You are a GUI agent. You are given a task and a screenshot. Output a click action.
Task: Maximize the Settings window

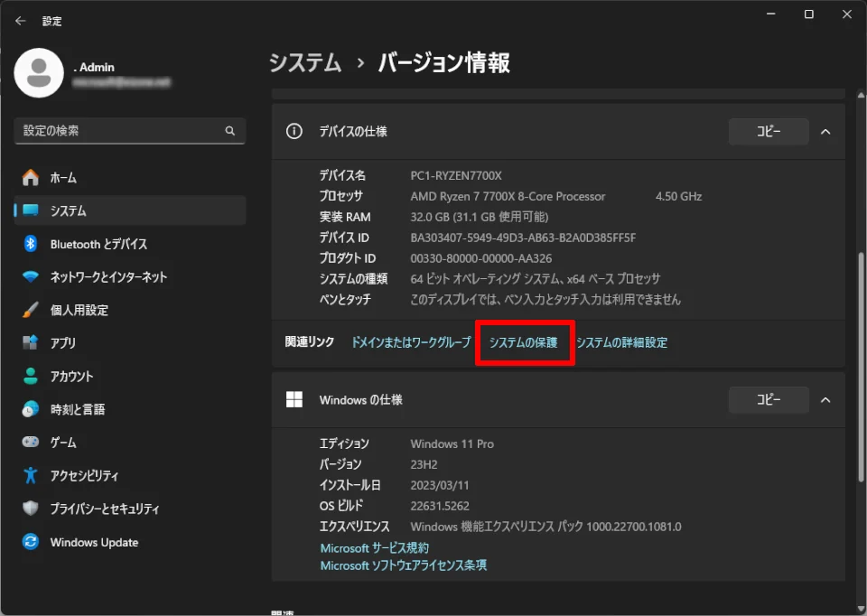point(809,14)
